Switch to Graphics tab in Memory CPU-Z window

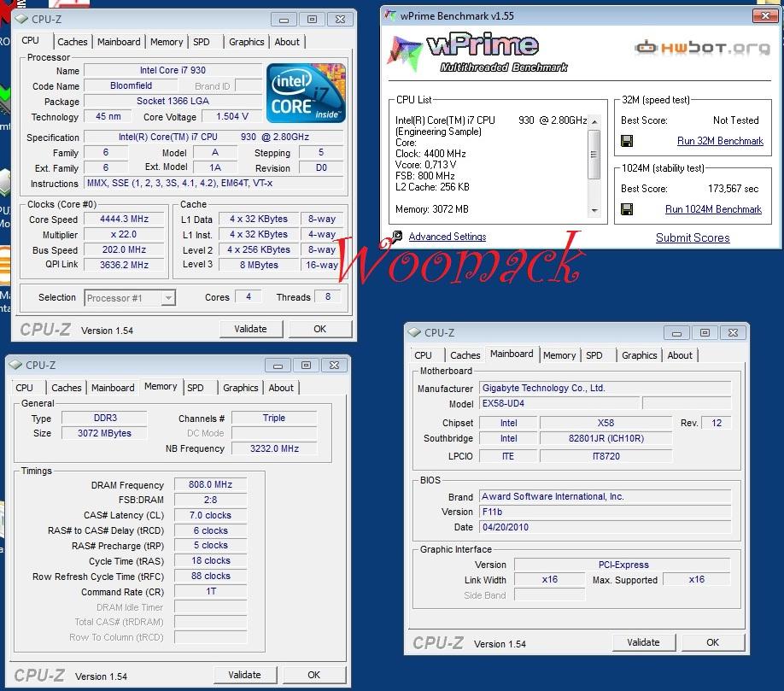click(x=241, y=388)
